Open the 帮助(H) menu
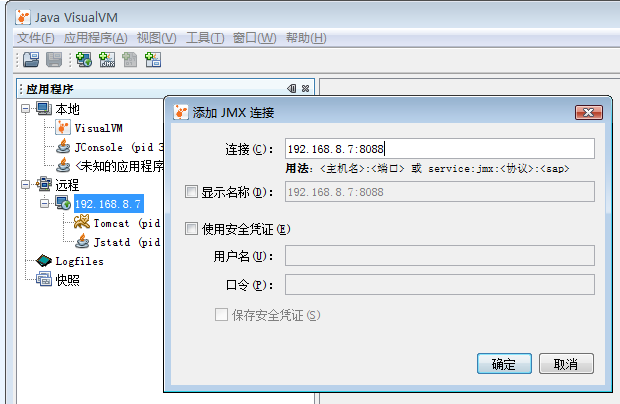 pyautogui.click(x=306, y=38)
